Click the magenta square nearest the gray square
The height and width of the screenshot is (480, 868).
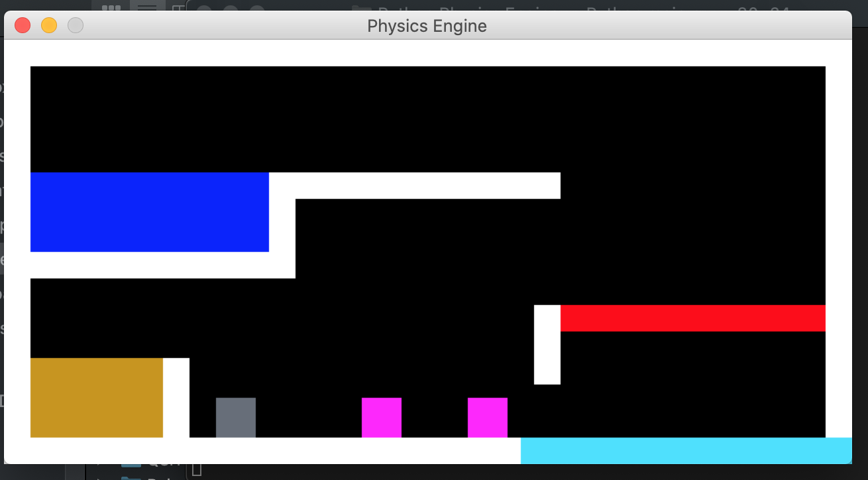(x=382, y=418)
